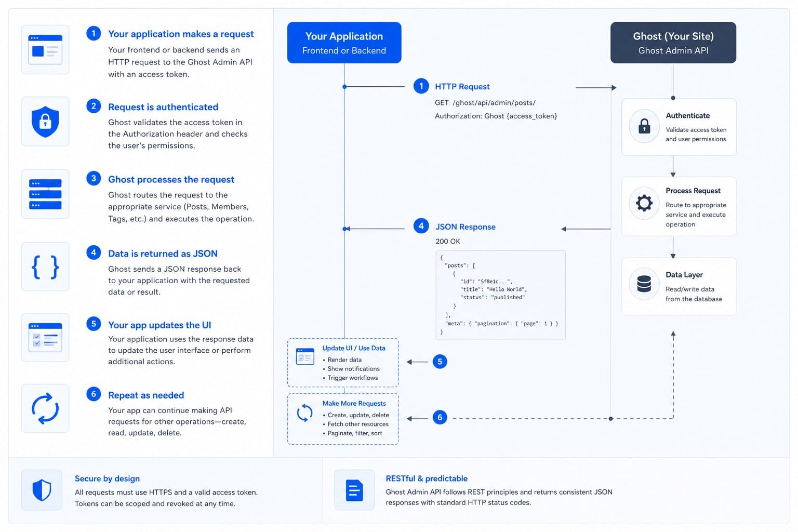Click the window icon in Update UI / Use Data box
Viewport: 798px width, 532px height.
305,356
